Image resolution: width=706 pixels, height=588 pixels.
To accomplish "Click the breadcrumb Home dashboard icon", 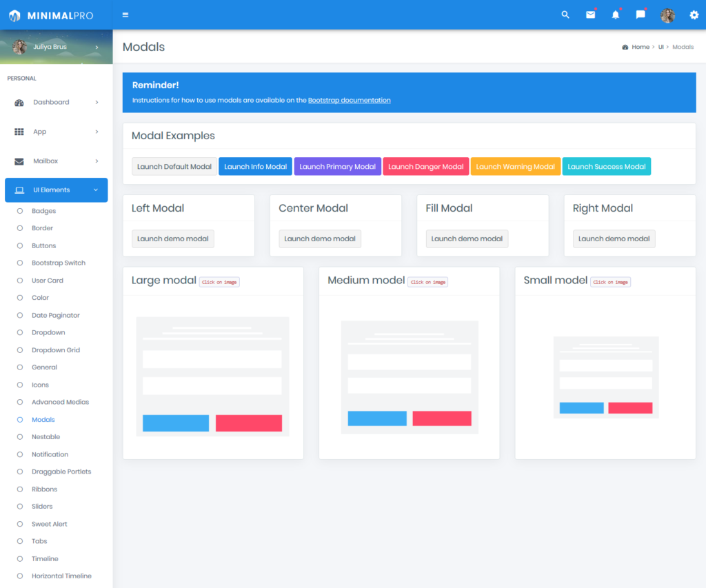I will click(625, 47).
